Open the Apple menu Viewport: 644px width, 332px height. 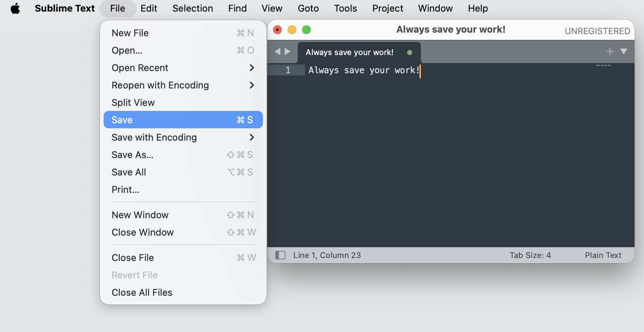pos(15,8)
